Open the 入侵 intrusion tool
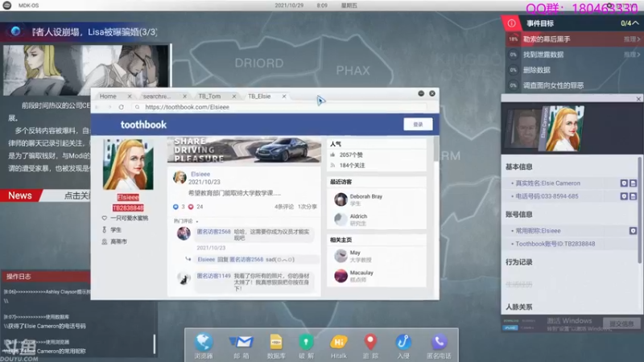This screenshot has height=362, width=644. pyautogui.click(x=403, y=343)
